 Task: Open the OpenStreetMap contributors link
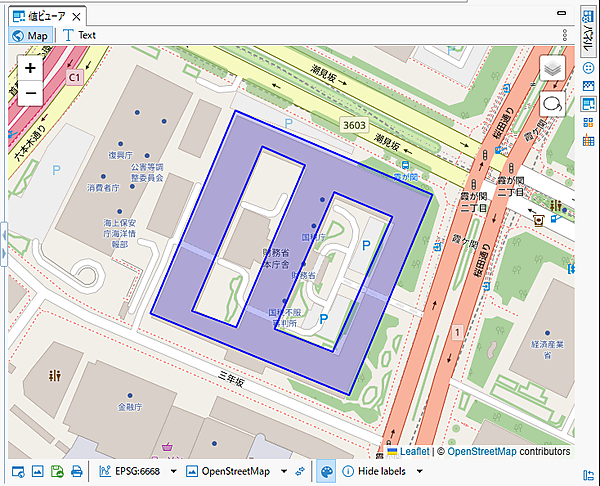click(x=481, y=452)
